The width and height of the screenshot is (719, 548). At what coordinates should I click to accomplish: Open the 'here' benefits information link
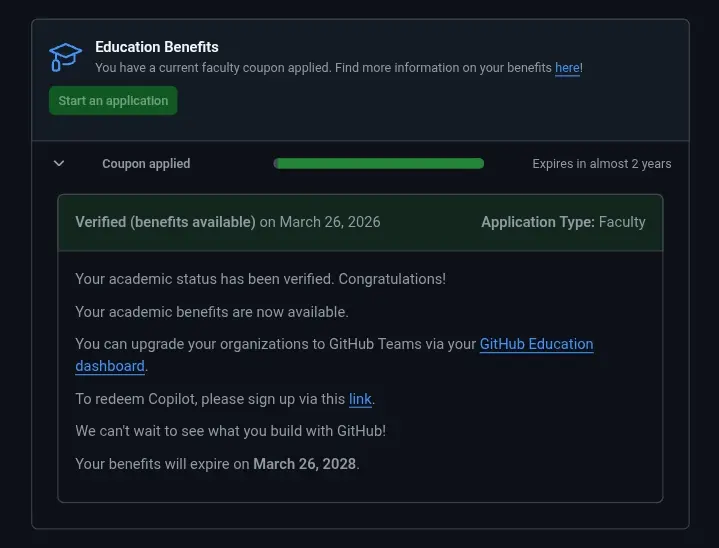coord(567,68)
